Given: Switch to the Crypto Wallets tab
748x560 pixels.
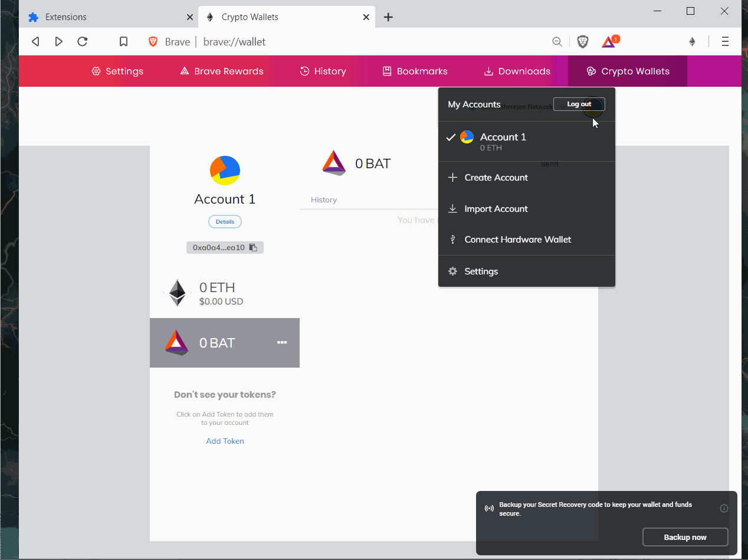Looking at the screenshot, I should point(287,17).
